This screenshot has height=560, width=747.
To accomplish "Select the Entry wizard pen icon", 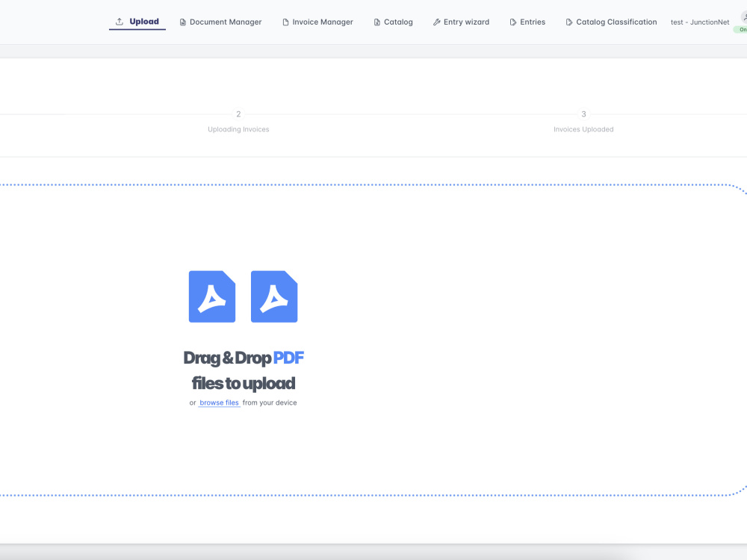I will click(x=436, y=22).
